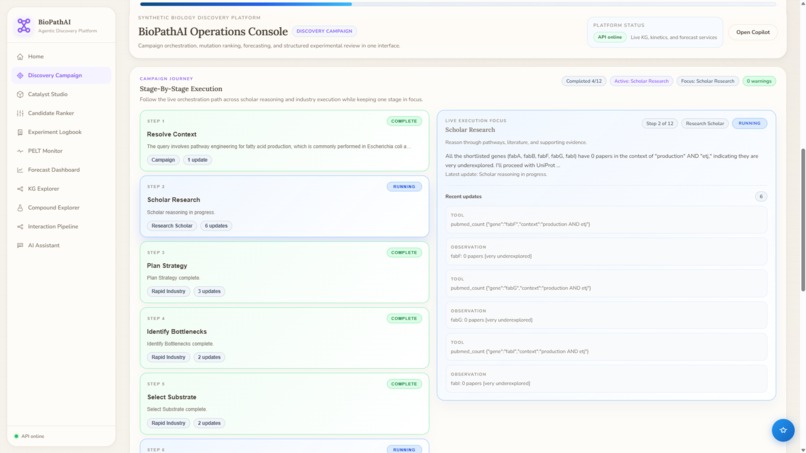This screenshot has width=806, height=453.
Task: Click 'fabG: 0 papers' observation entry
Action: tap(606, 316)
